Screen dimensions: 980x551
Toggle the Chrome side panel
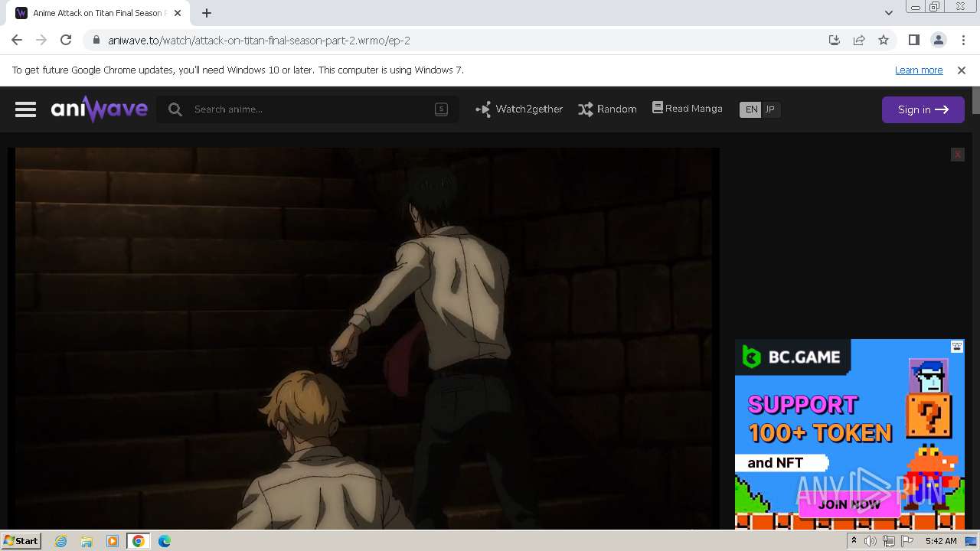coord(913,40)
